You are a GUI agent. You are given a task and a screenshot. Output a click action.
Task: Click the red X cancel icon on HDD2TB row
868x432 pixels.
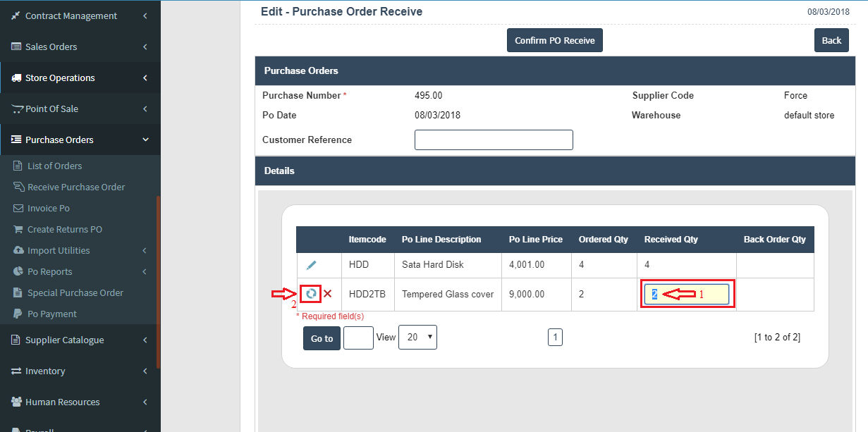point(328,294)
